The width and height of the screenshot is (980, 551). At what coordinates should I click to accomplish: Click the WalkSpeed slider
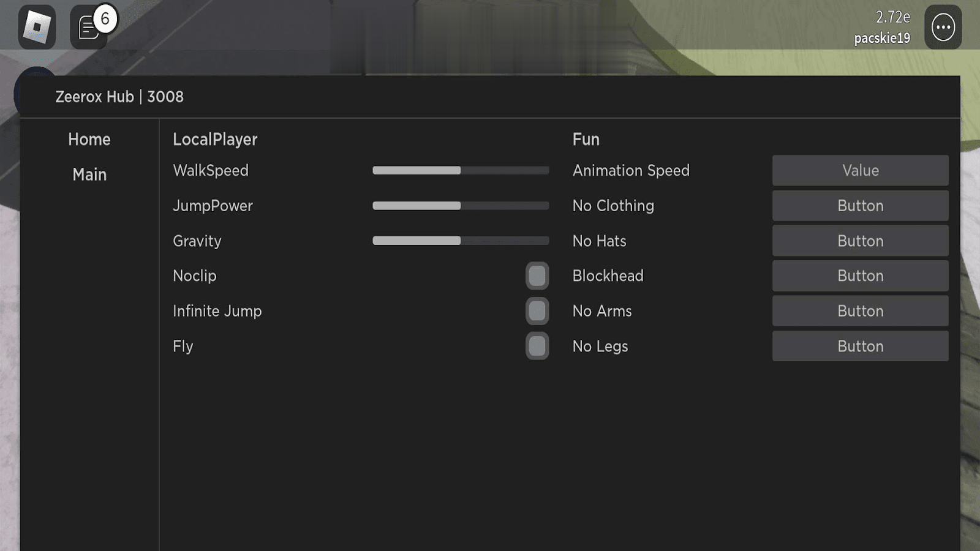(460, 171)
